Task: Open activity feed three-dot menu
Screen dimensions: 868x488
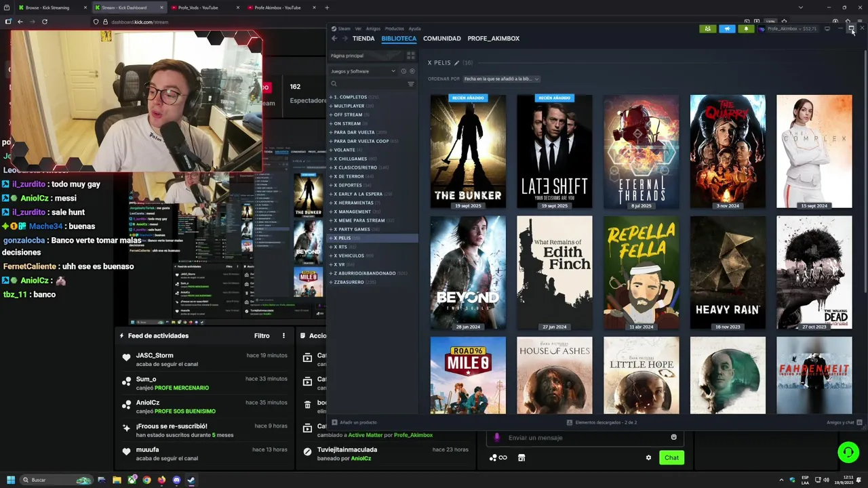Action: pyautogui.click(x=283, y=335)
